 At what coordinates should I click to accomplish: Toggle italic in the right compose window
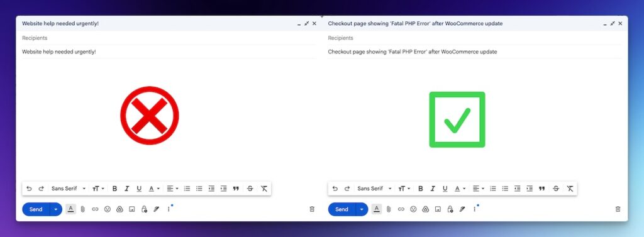point(433,189)
